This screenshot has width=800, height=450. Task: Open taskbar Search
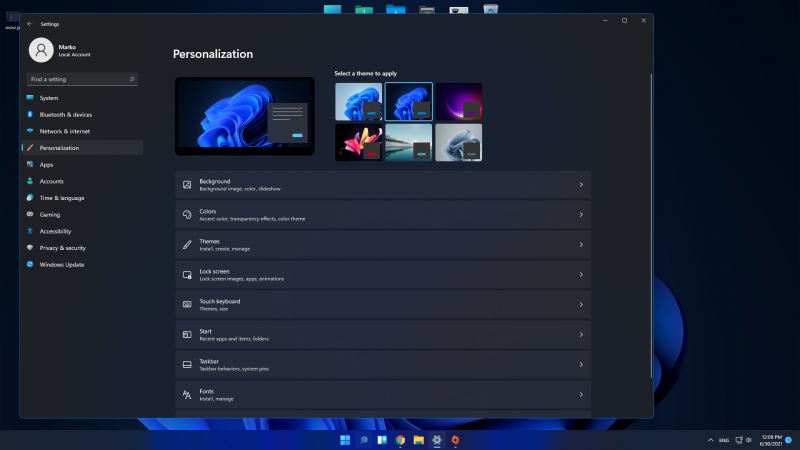click(364, 440)
